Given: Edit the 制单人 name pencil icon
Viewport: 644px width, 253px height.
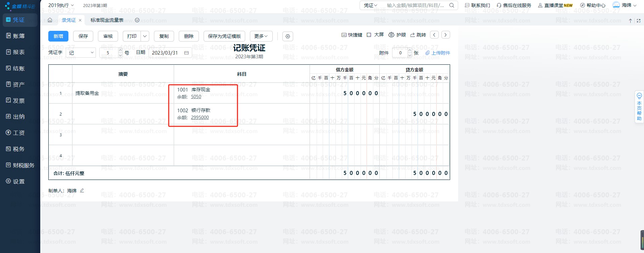Looking at the screenshot, I should tap(82, 191).
